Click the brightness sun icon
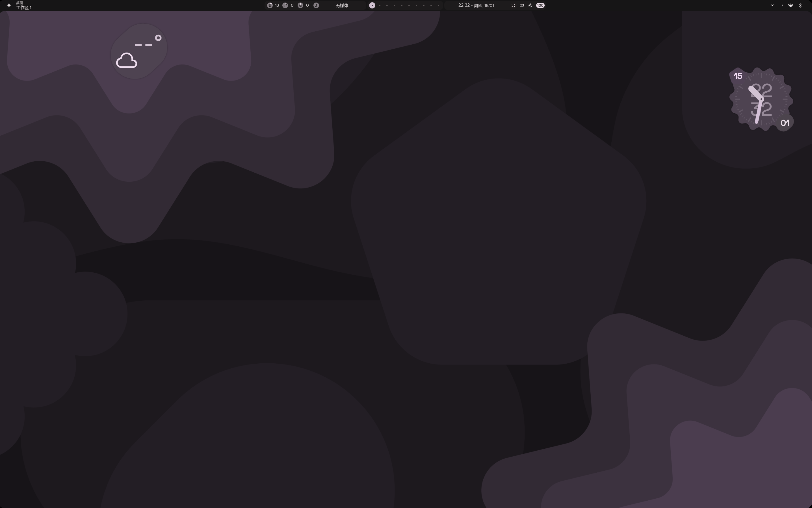The image size is (812, 508). point(530,5)
